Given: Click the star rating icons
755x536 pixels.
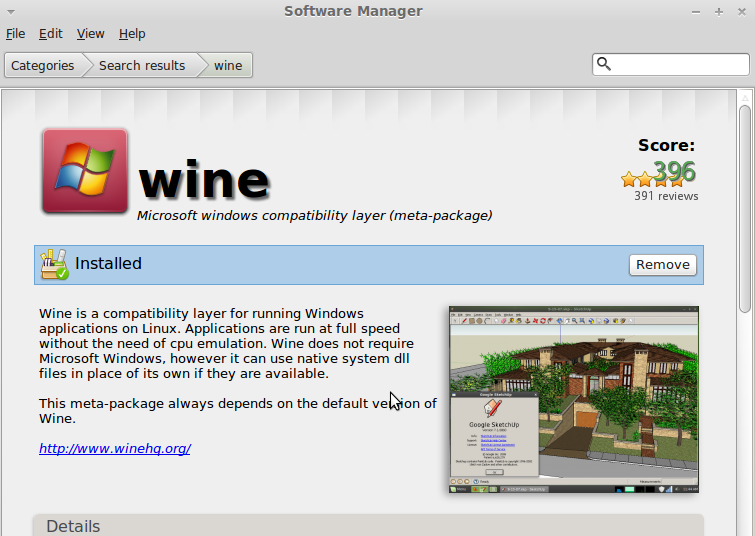Looking at the screenshot, I should pos(653,180).
